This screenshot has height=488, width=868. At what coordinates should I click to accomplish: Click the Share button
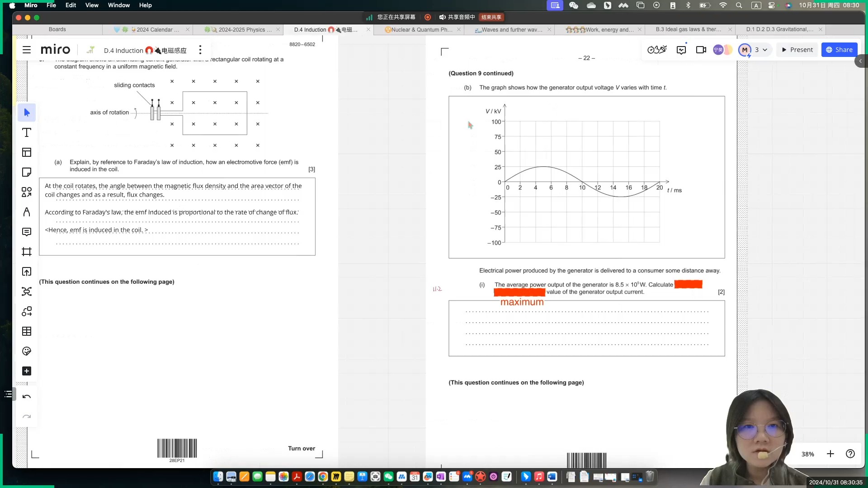[x=840, y=50]
